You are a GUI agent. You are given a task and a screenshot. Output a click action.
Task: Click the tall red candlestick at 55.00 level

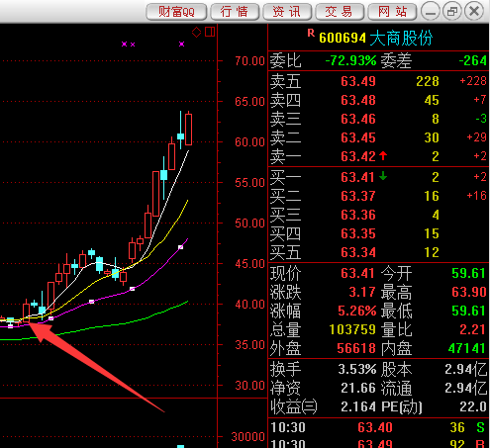tap(155, 194)
